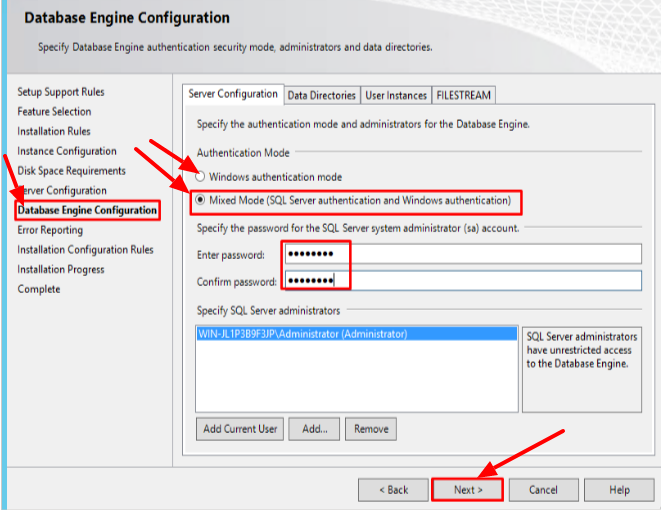Click Server Configuration step in sidebar
This screenshot has width=665, height=510.
[x=62, y=191]
